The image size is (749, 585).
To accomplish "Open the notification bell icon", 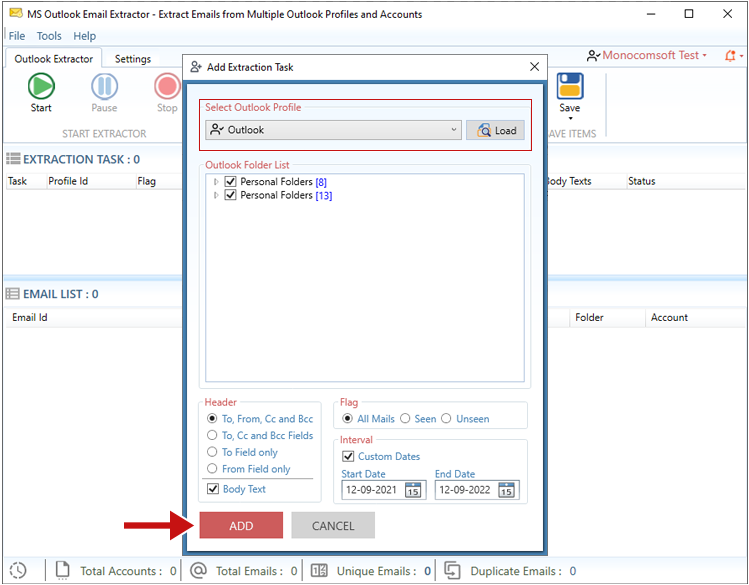I will [x=730, y=56].
